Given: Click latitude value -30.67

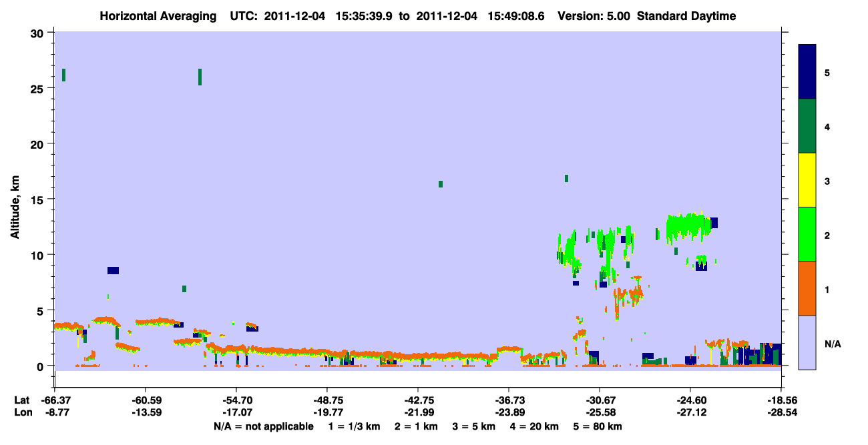Looking at the screenshot, I should pos(600,400).
